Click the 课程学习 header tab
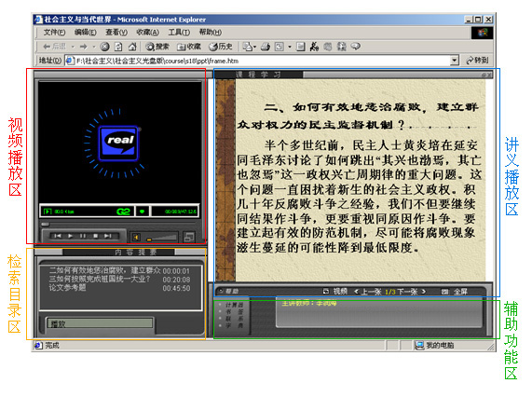Viewport: 532px width, 397px height. tap(258, 75)
